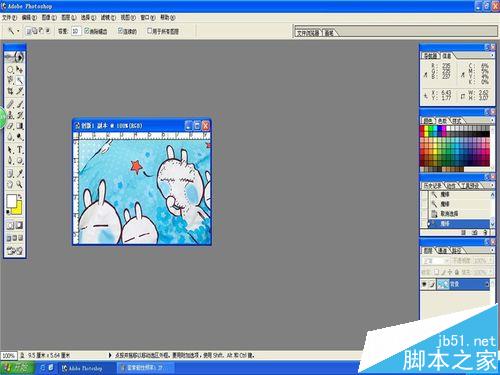500x375 pixels.
Task: Toggle the contiguous checkbox in options bar
Action: [120, 31]
